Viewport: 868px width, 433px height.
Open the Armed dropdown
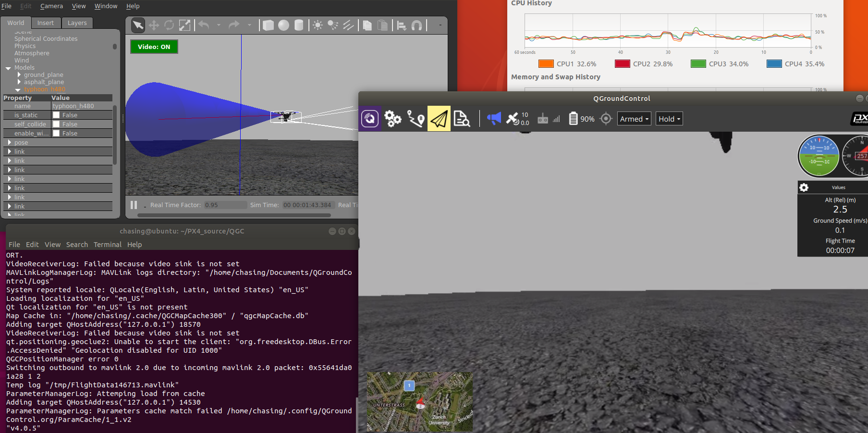tap(634, 119)
